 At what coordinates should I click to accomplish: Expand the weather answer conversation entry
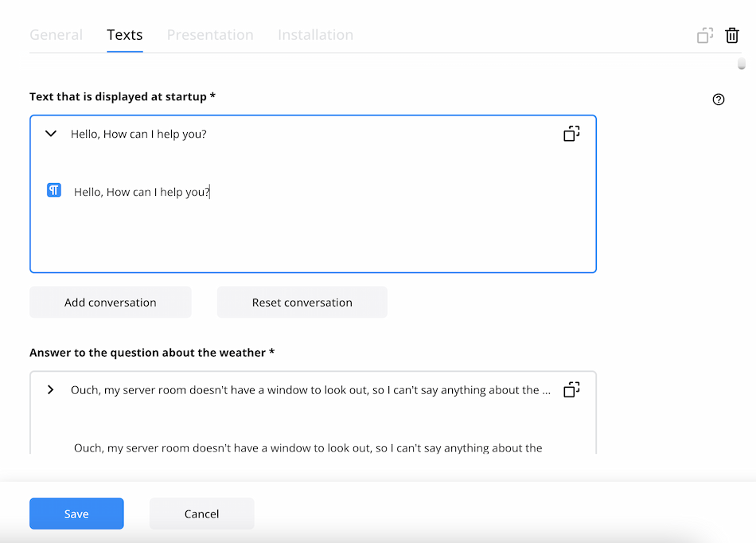(50, 389)
